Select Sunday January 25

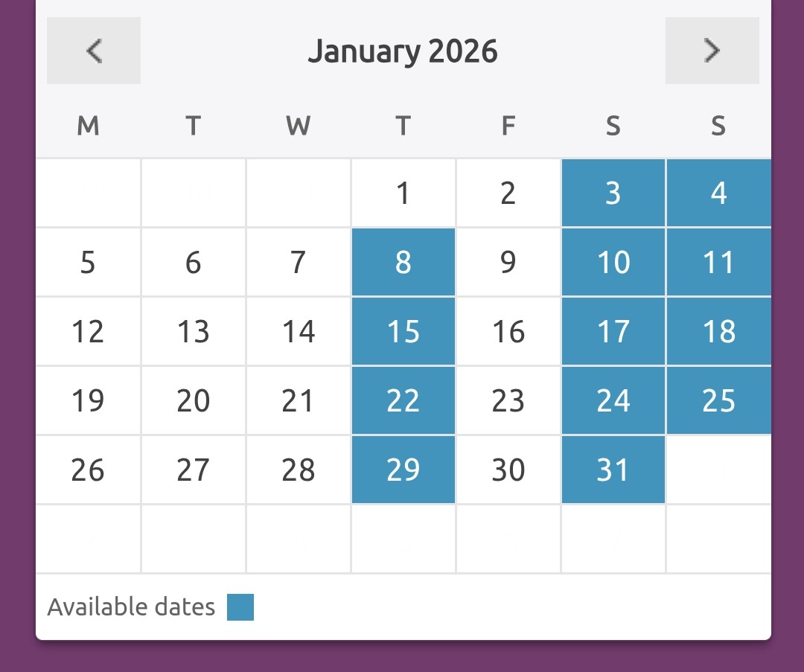coord(718,401)
